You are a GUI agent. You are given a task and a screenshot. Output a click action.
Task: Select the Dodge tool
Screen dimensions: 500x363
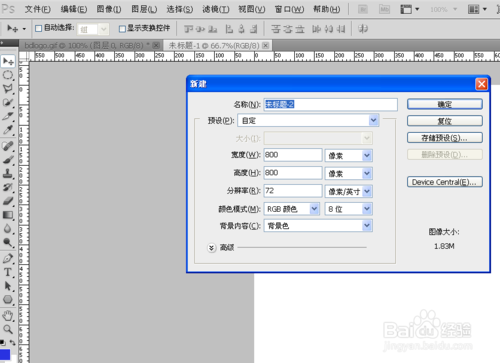8,242
